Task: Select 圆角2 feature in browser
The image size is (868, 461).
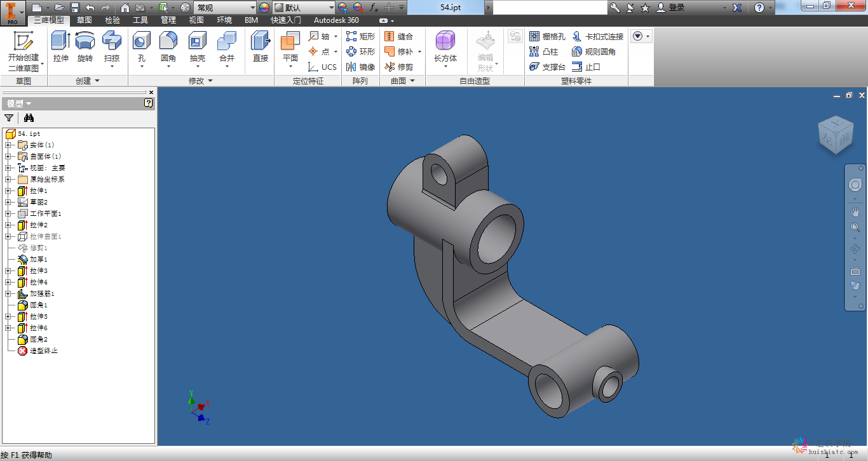Action: point(32,339)
